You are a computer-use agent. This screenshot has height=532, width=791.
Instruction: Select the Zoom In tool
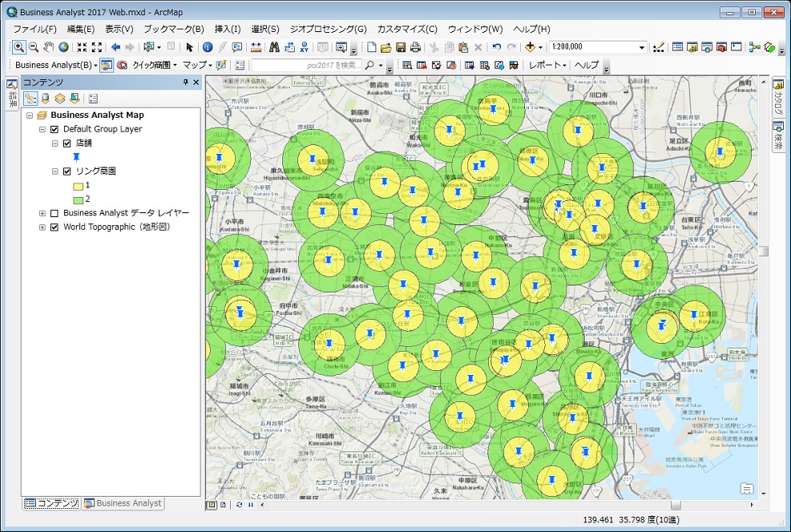[18, 47]
